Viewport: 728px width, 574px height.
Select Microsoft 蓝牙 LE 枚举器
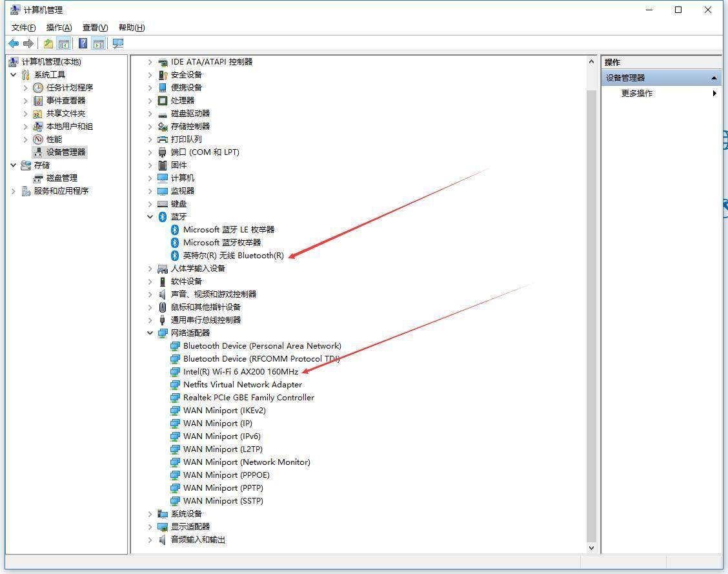click(x=228, y=230)
